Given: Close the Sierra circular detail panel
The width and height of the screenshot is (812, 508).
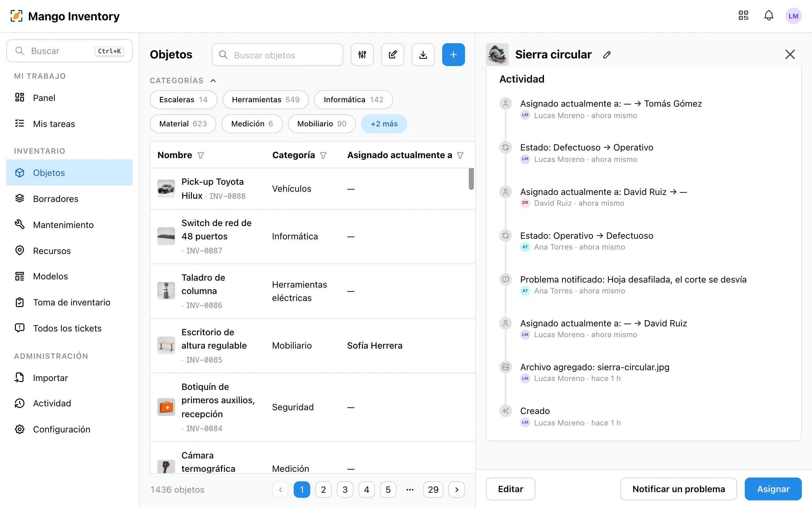Looking at the screenshot, I should tap(790, 54).
